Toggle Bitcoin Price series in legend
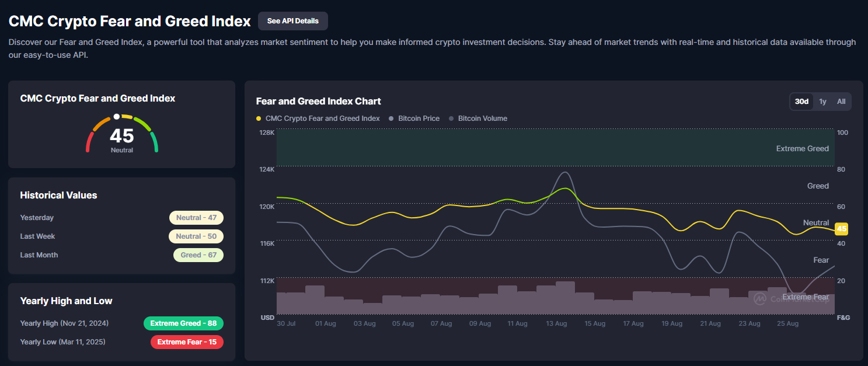The image size is (868, 366). pos(419,118)
